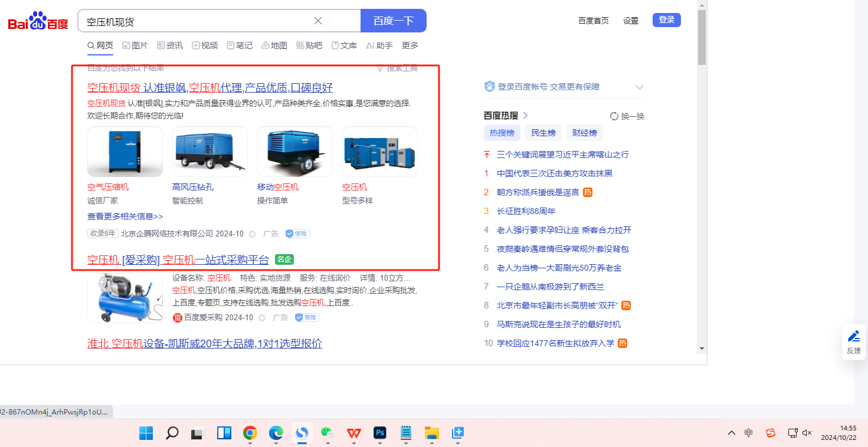The height and width of the screenshot is (447, 868).
Task: Click the Sogou input tray icon
Action: point(771,433)
